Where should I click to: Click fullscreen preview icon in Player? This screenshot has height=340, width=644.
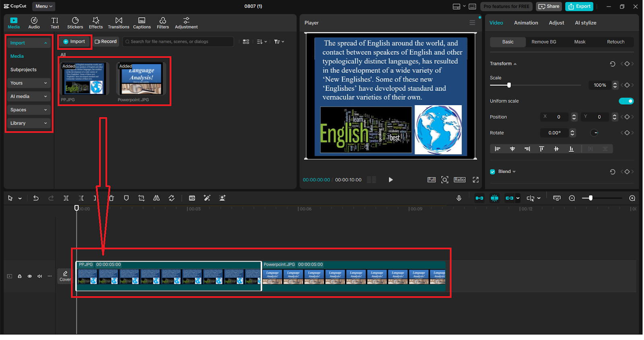click(476, 180)
